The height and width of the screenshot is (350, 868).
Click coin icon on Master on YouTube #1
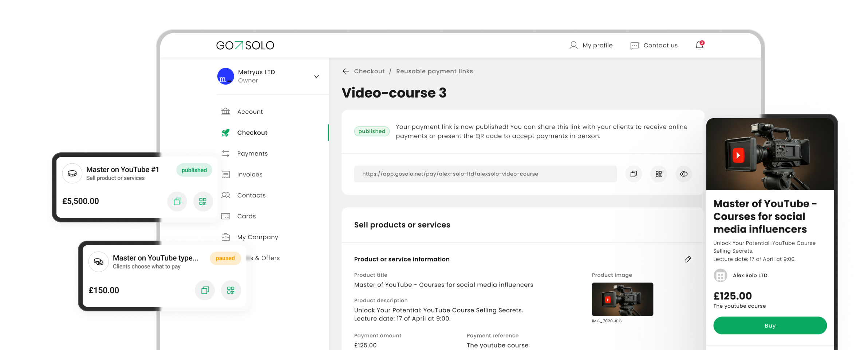point(72,173)
